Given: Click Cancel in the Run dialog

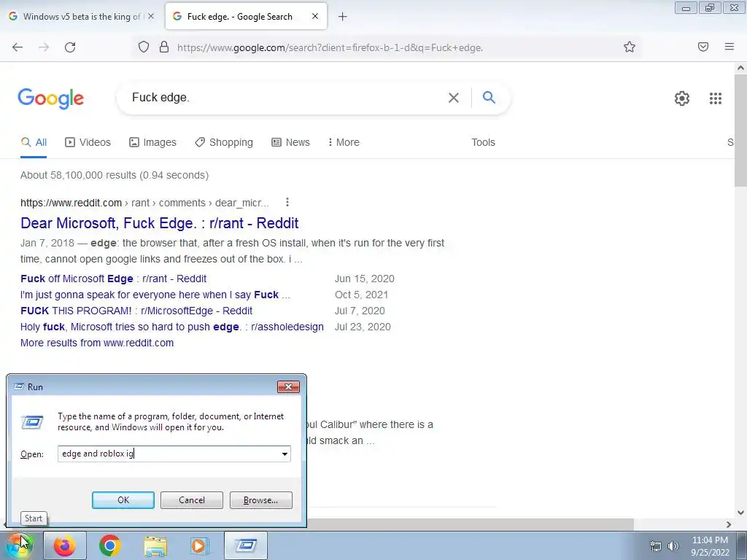Looking at the screenshot, I should [x=192, y=500].
